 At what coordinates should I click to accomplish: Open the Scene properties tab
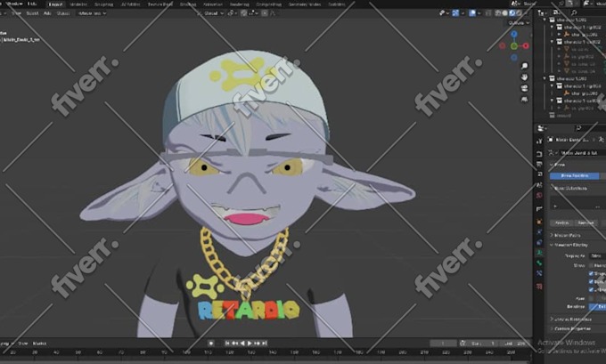539,185
